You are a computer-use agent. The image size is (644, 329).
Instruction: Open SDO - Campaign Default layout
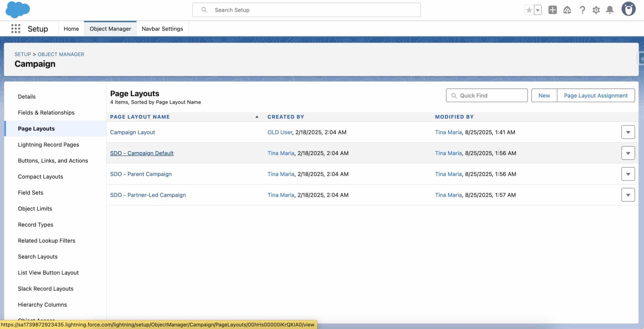[x=142, y=153]
